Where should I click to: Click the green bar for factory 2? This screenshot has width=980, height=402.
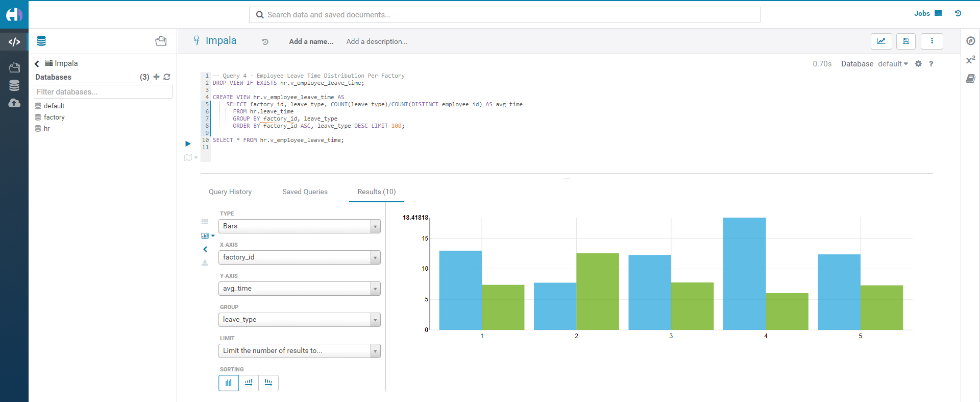[x=598, y=291]
